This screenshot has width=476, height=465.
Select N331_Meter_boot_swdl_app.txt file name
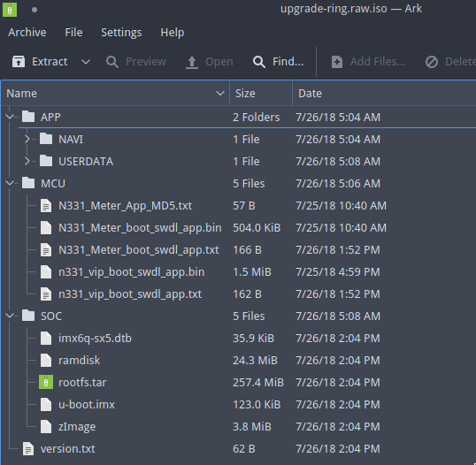(138, 250)
